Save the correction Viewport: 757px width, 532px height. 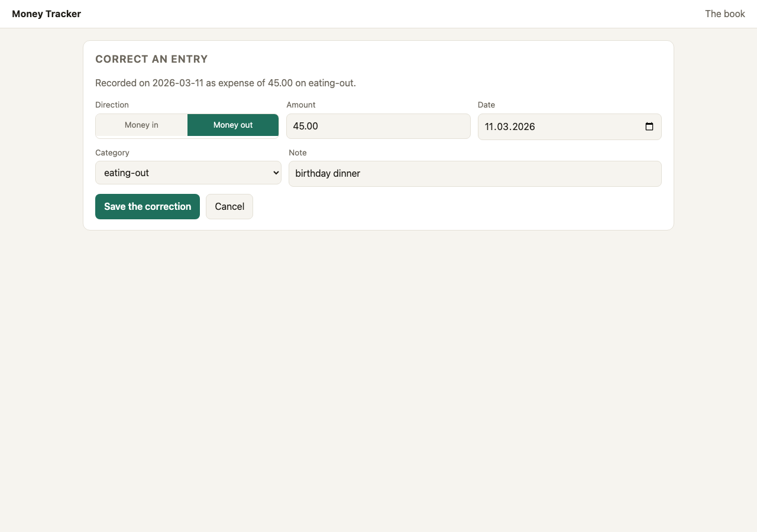[x=147, y=206]
